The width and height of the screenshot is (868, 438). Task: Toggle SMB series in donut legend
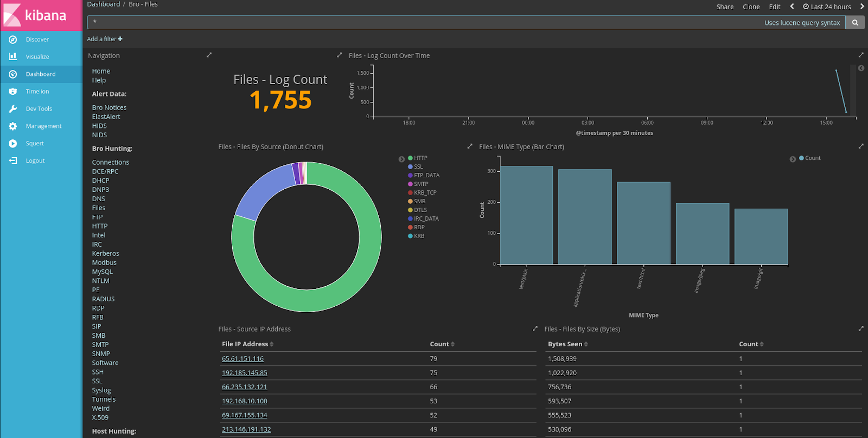coord(417,202)
